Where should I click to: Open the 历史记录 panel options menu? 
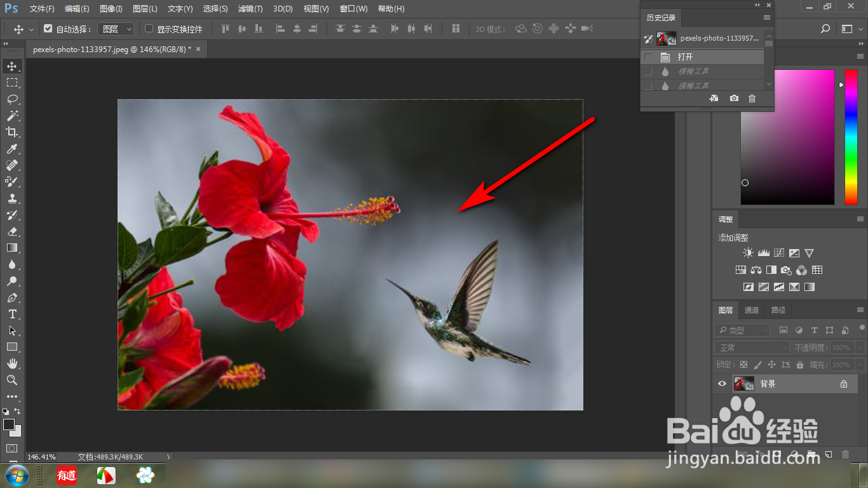(767, 18)
